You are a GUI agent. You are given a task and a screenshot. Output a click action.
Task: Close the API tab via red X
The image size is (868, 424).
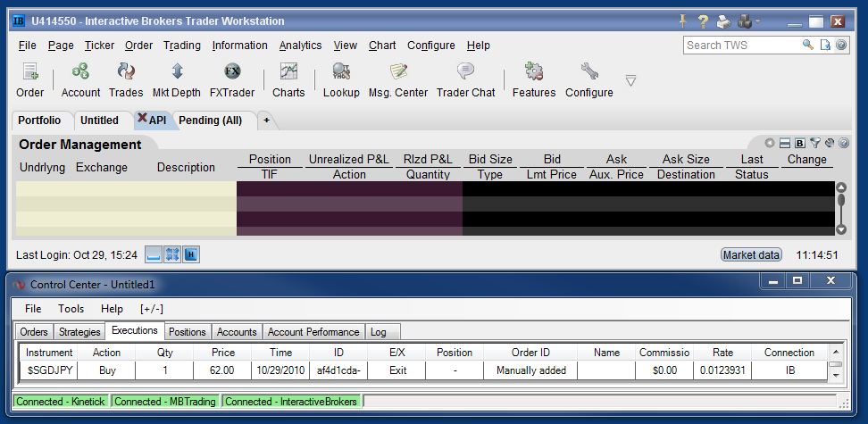point(142,118)
